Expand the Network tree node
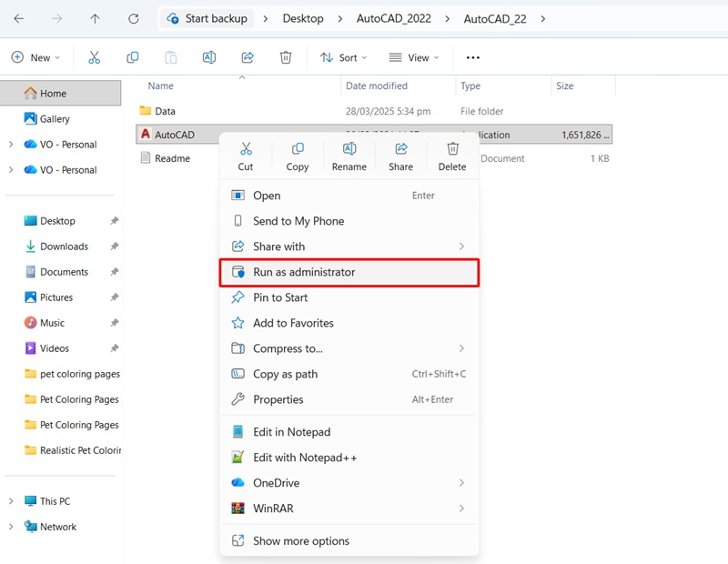728x564 pixels. (x=11, y=527)
